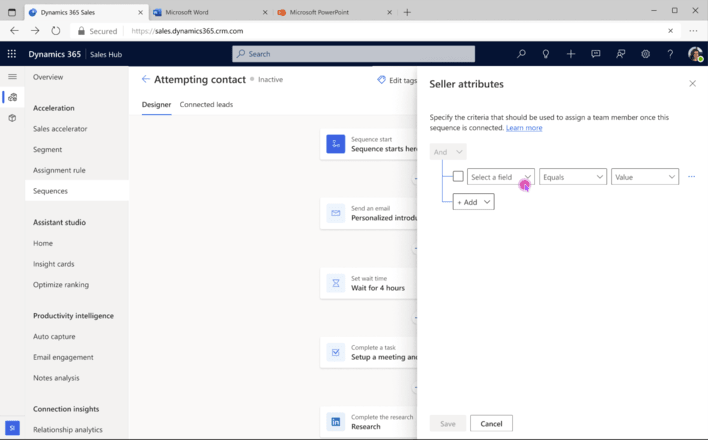Image resolution: width=708 pixels, height=440 pixels.
Task: Open Email engagement in the sidebar
Action: 63,357
